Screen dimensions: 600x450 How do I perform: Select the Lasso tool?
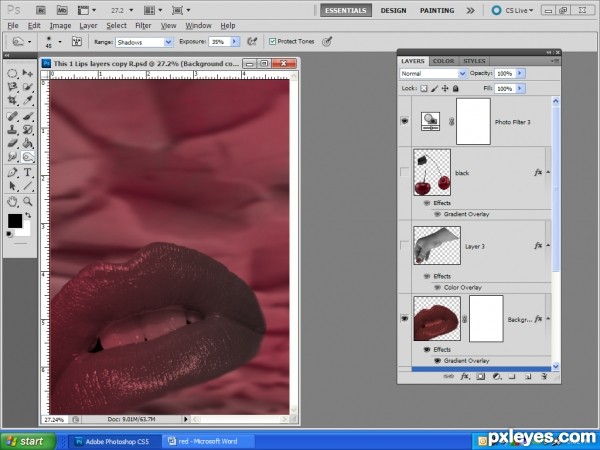(13, 87)
